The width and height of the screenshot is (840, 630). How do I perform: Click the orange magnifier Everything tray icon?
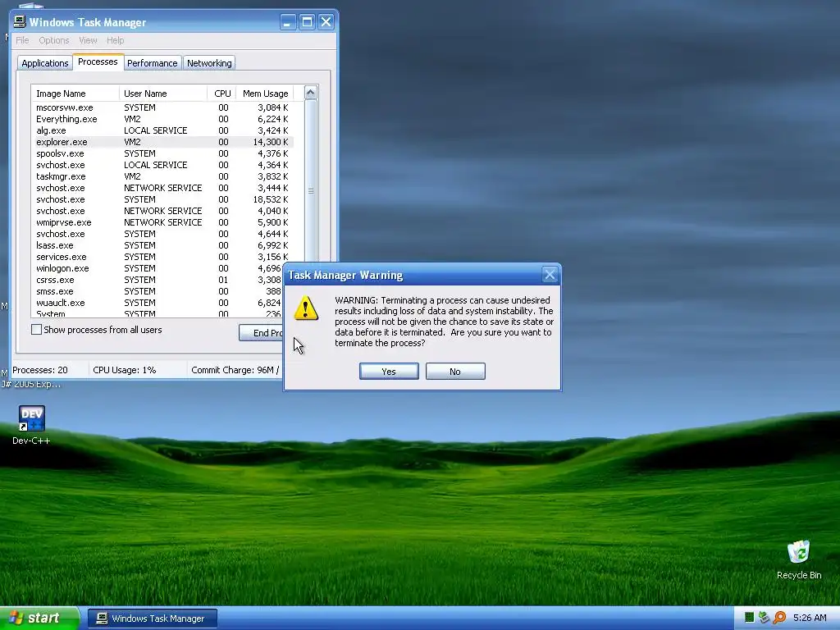coord(779,618)
